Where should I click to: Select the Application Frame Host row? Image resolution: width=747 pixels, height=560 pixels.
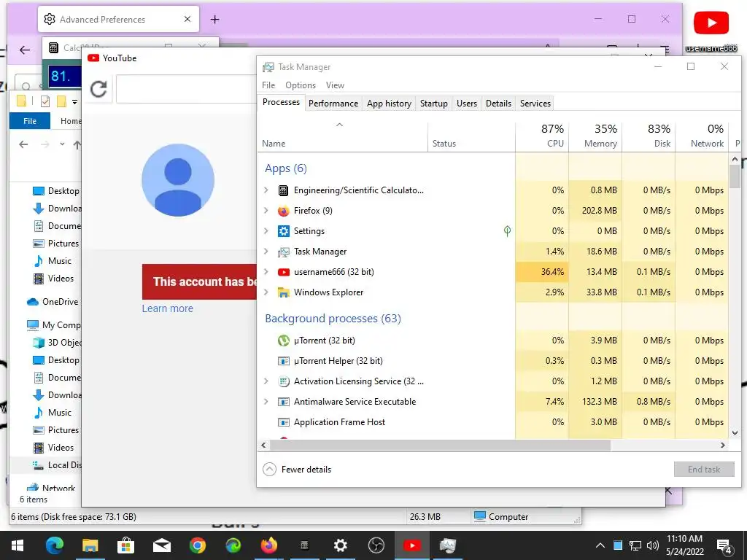pyautogui.click(x=492, y=422)
